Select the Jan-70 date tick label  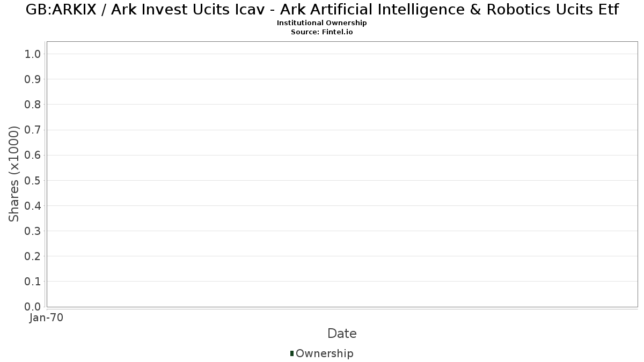pos(47,318)
